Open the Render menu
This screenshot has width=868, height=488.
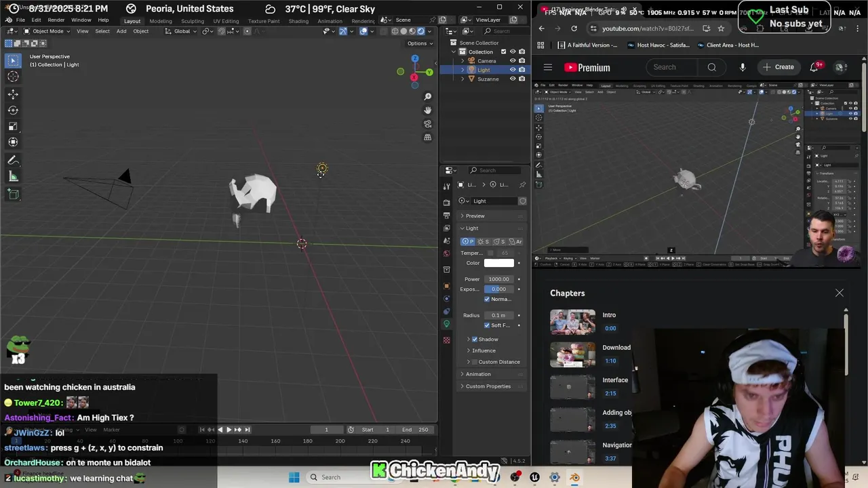click(56, 20)
